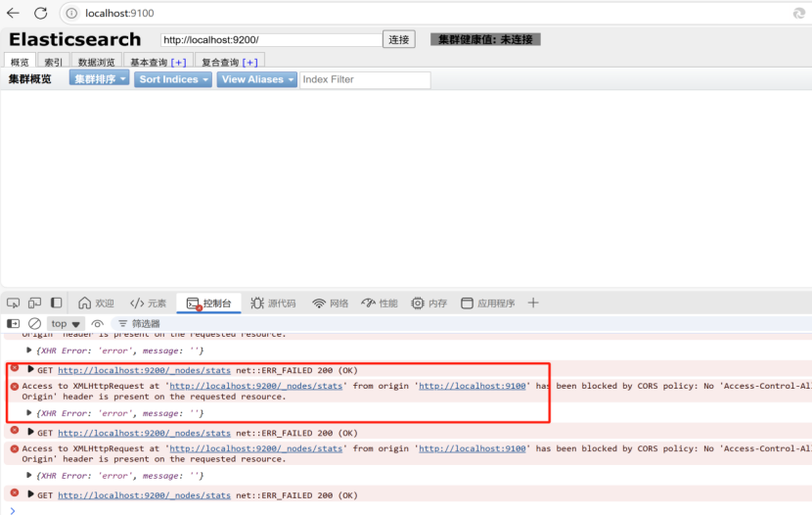
Task: Toggle the DevTools sidebar dock icon
Action: pos(57,303)
